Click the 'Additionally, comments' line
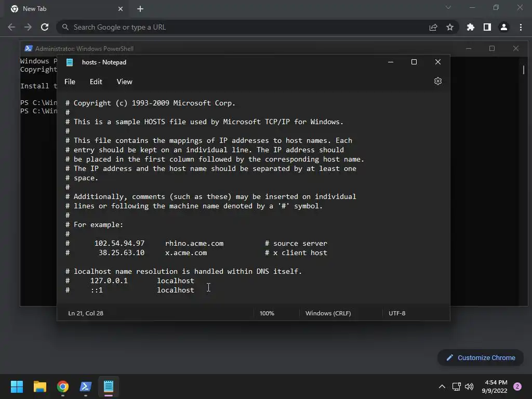 211,197
